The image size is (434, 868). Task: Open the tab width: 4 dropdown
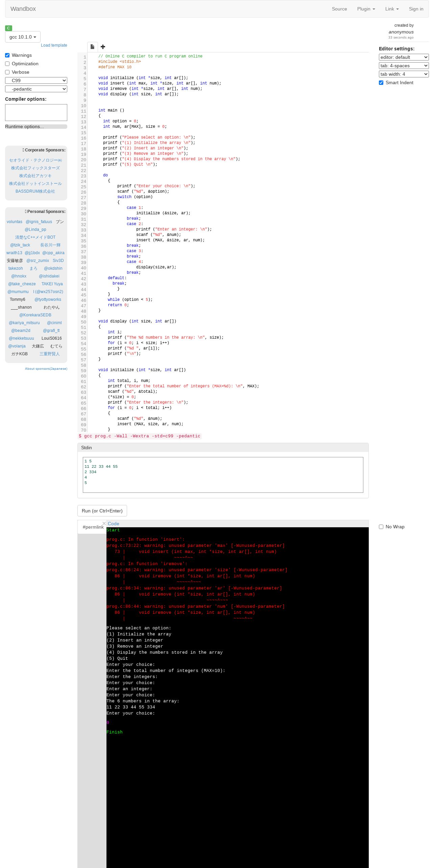pyautogui.click(x=404, y=74)
